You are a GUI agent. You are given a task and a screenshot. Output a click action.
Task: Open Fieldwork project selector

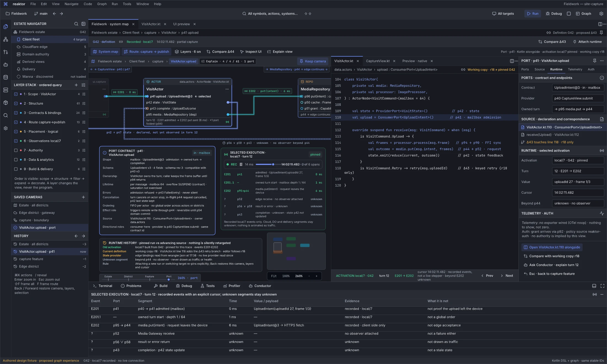point(16,14)
